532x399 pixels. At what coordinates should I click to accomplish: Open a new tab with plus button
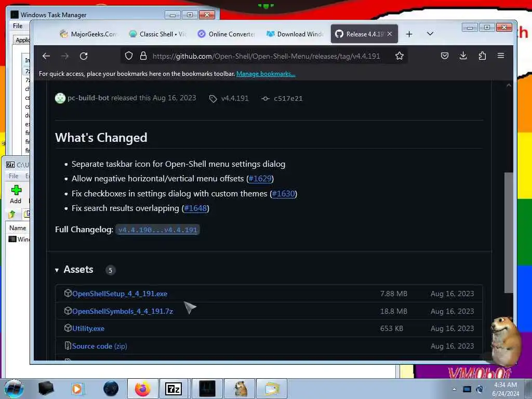[409, 34]
